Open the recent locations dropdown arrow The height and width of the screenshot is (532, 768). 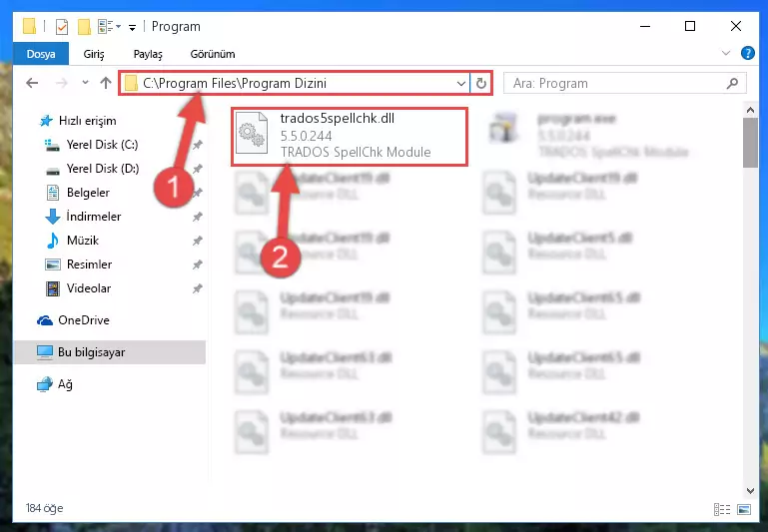(85, 83)
